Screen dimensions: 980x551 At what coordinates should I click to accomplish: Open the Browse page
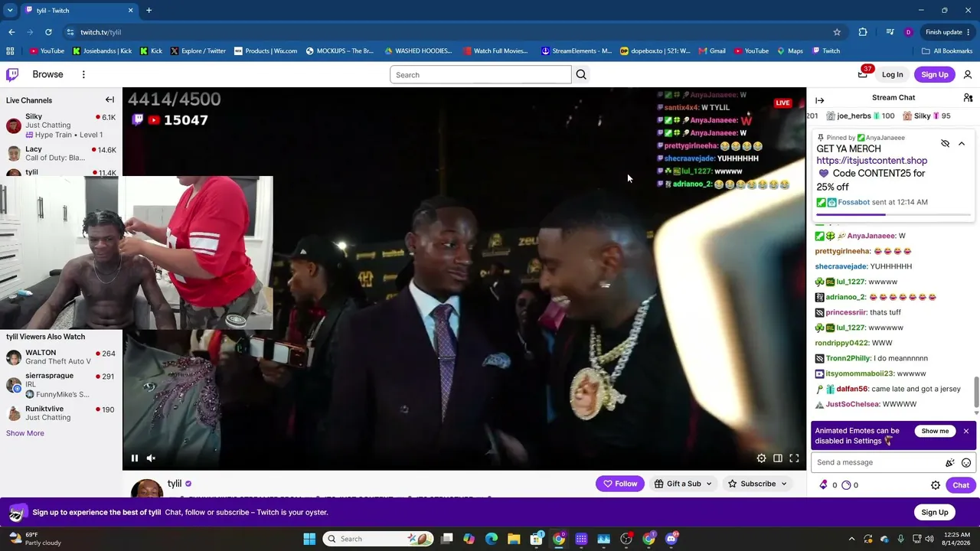(x=47, y=74)
